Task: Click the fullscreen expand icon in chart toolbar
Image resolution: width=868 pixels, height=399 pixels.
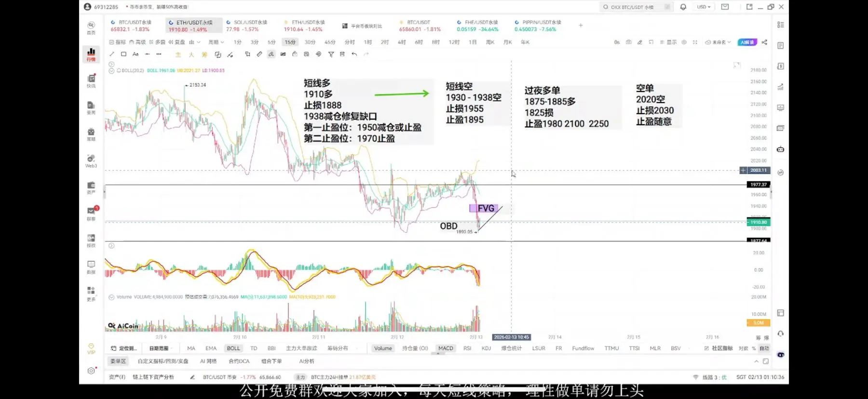Action: click(695, 42)
